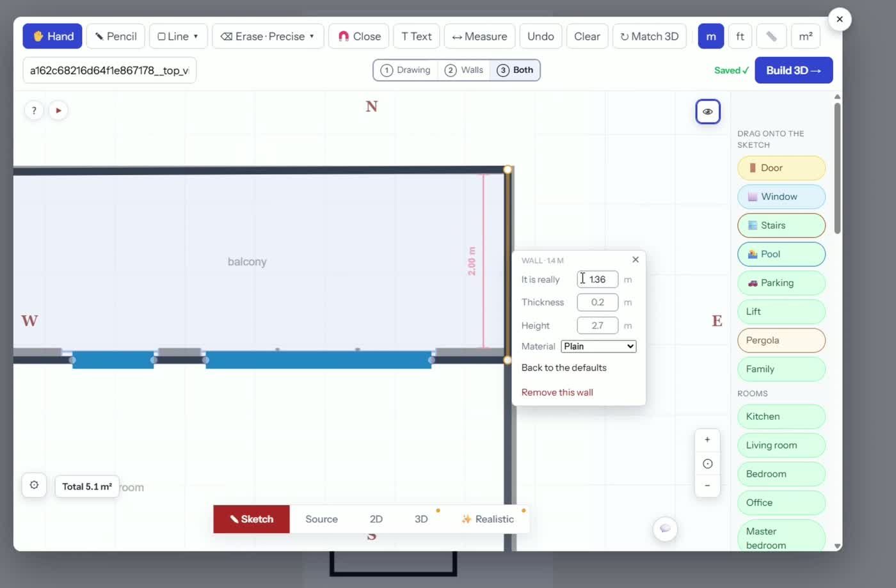Click the Build 3D button
The width and height of the screenshot is (896, 588).
point(794,70)
